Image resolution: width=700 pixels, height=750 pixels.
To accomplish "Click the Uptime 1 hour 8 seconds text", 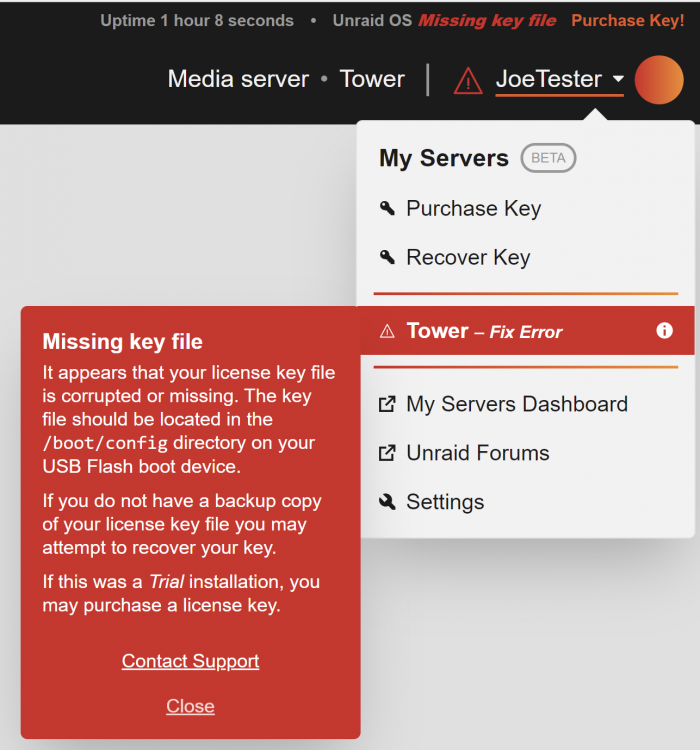I will pos(197,21).
